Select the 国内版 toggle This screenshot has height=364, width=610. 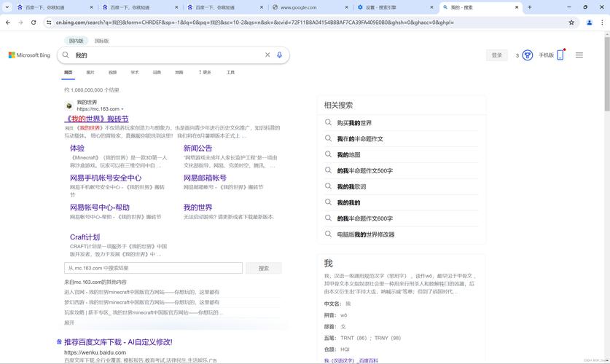pos(77,41)
